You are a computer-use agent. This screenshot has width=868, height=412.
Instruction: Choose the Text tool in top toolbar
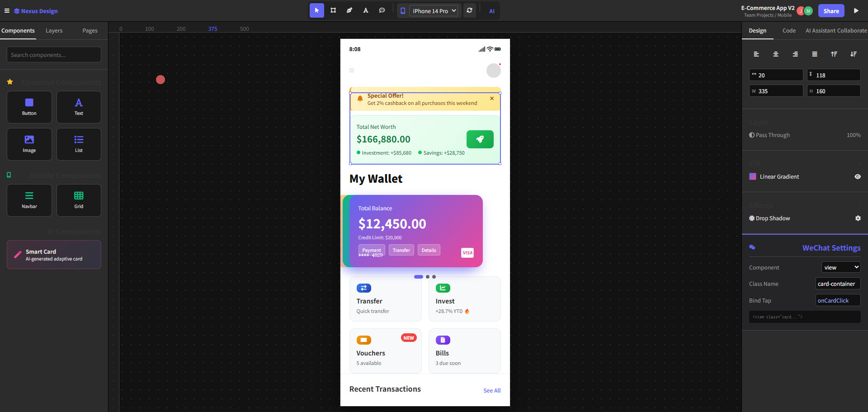(366, 10)
